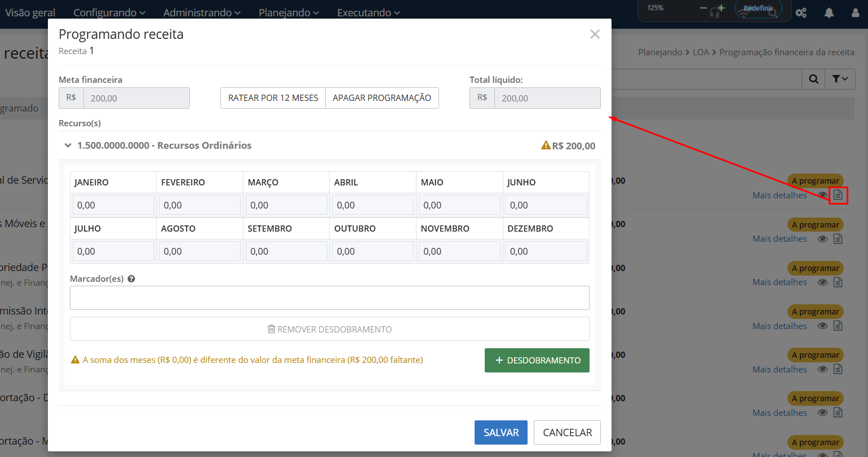Image resolution: width=868 pixels, height=457 pixels.
Task: Click the eye icon in the 's Móveis e' row
Action: (x=823, y=239)
